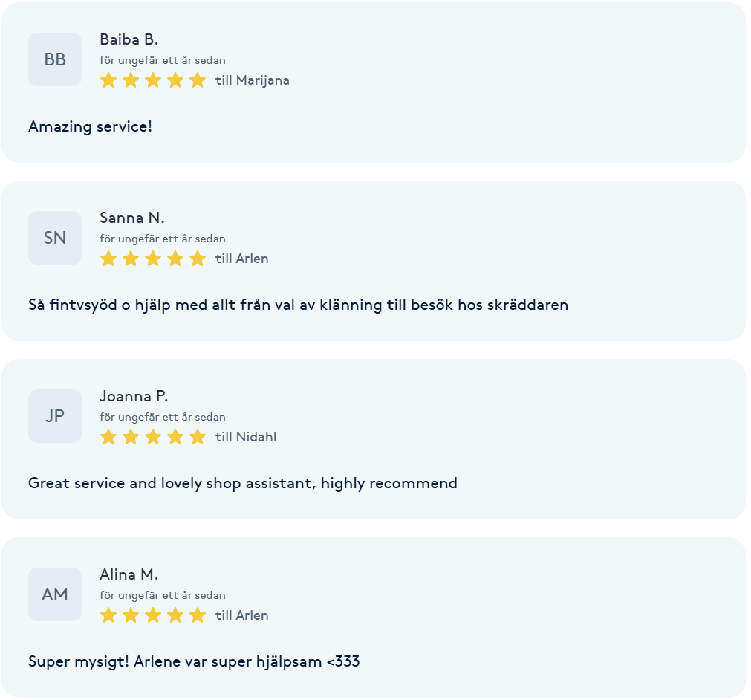The width and height of the screenshot is (751, 700).
Task: Select the 'till Marijana' staff label
Action: [253, 80]
